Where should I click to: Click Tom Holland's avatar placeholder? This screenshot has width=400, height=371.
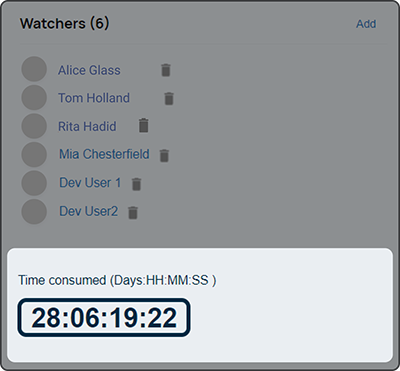tap(34, 97)
